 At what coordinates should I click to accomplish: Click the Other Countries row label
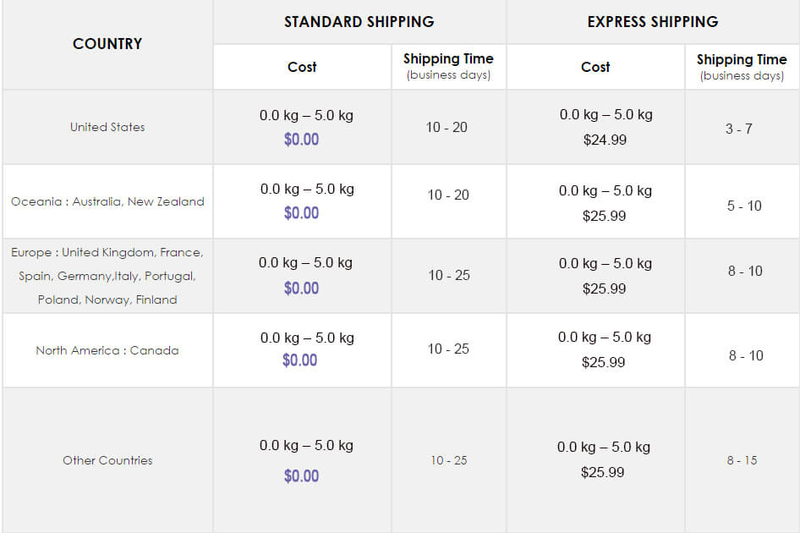coord(107,460)
